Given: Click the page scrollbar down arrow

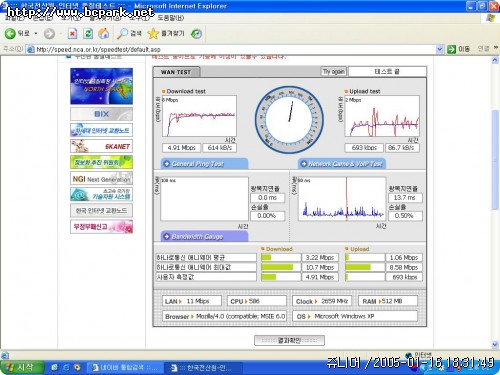Looking at the screenshot, I should click(495, 344).
